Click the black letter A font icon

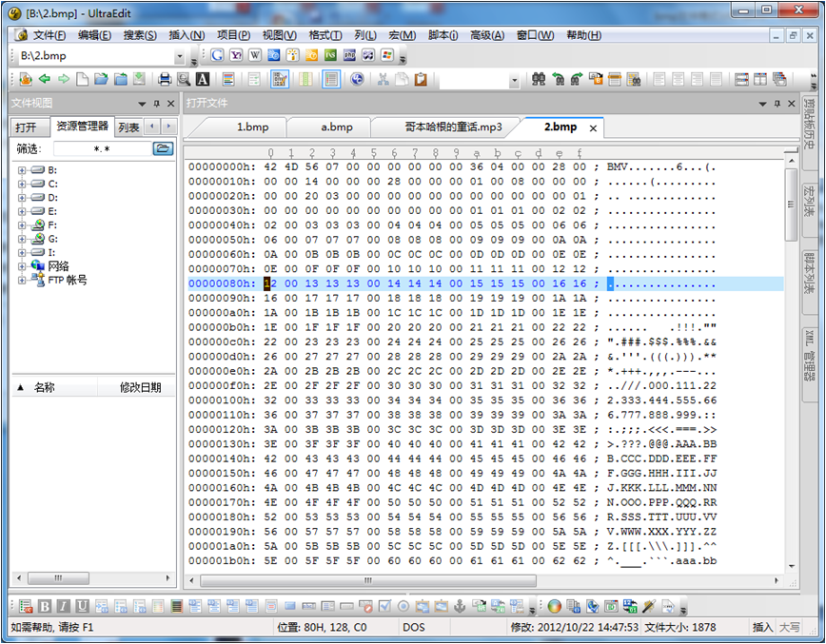click(x=203, y=80)
